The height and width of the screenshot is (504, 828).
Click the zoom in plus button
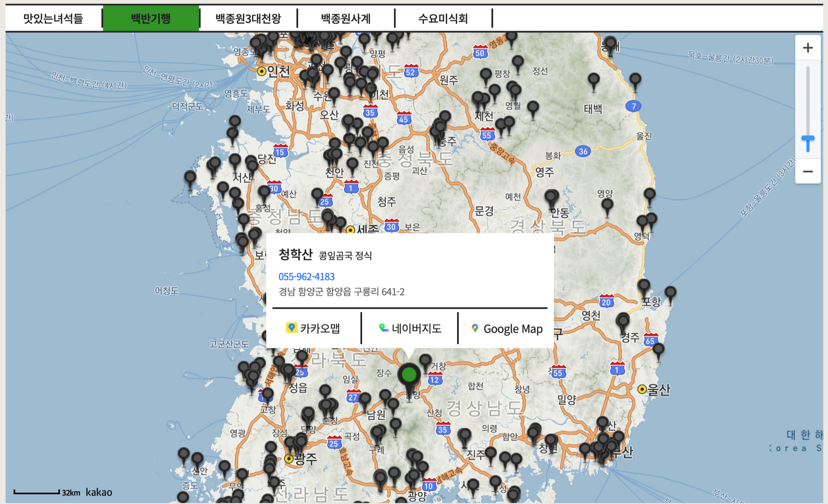(808, 48)
